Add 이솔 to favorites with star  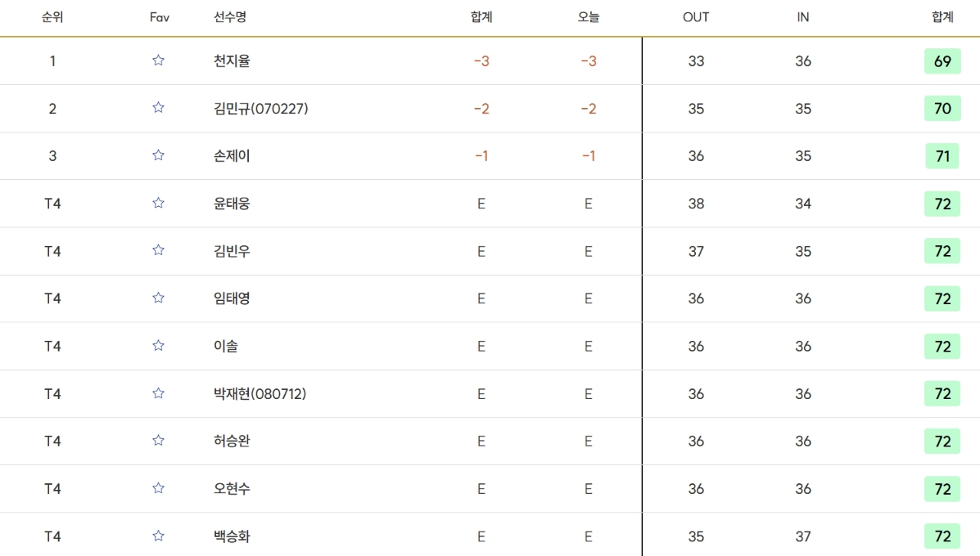tap(158, 345)
